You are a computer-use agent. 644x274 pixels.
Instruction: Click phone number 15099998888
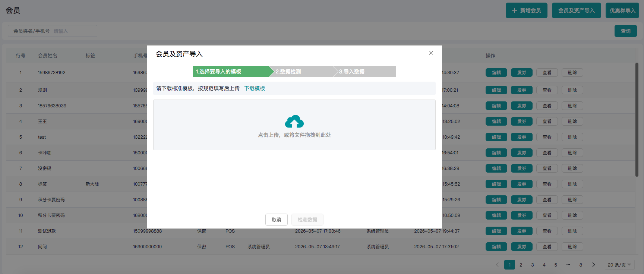[148, 231]
